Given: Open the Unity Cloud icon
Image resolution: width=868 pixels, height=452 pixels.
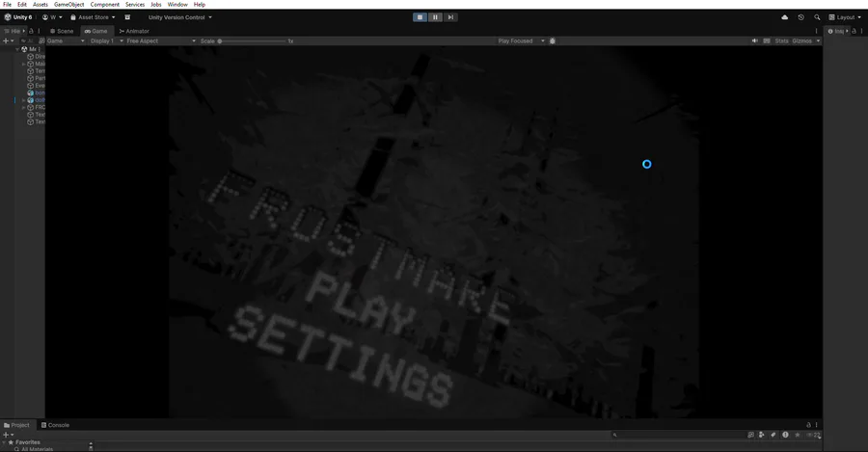Looking at the screenshot, I should point(784,17).
